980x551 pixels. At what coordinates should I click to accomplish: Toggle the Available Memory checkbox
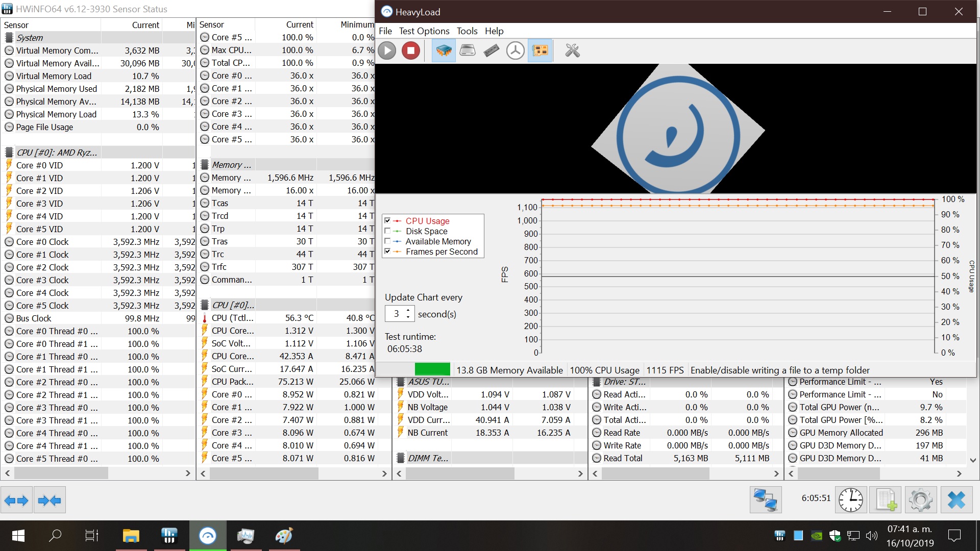[x=388, y=241]
